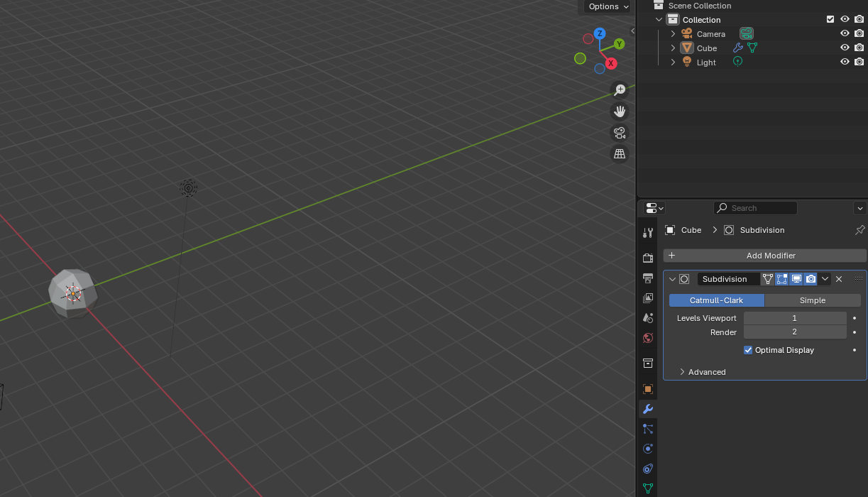Click the Light data icon in outliner
Screen dimensions: 868x497
(x=737, y=62)
